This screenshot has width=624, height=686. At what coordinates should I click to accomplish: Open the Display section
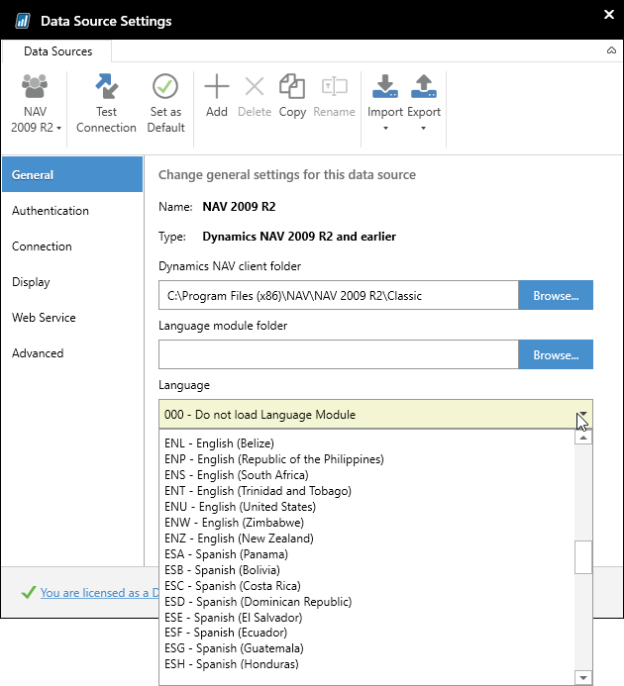pyautogui.click(x=73, y=282)
